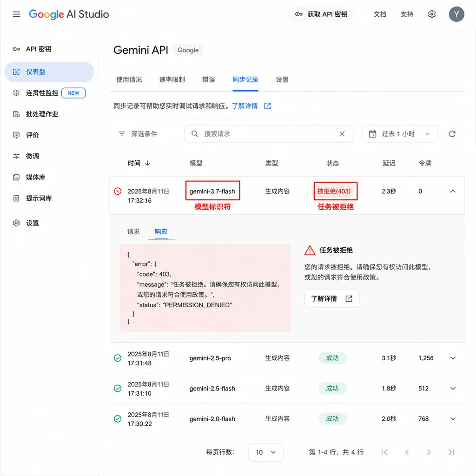
Task: Clear the search box with X
Action: [x=342, y=134]
